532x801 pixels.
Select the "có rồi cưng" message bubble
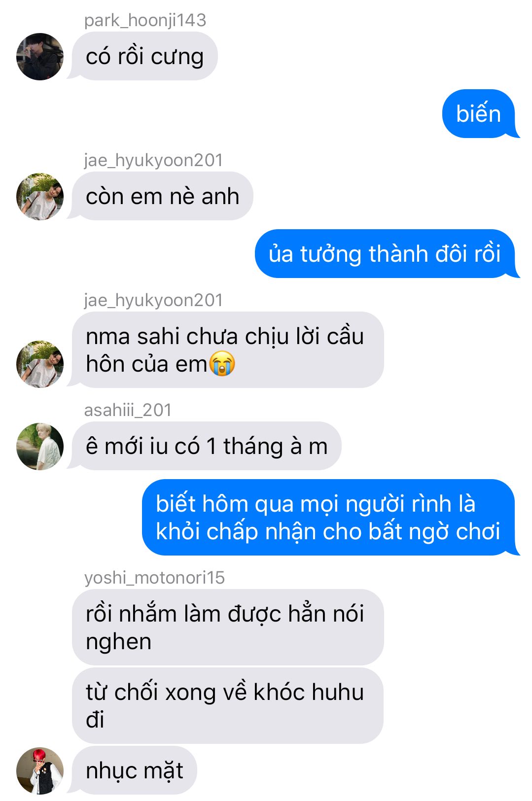tap(144, 56)
